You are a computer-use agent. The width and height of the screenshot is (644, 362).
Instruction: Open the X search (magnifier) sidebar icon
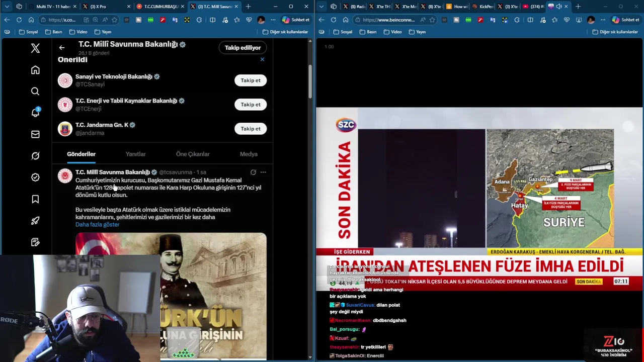(x=35, y=91)
